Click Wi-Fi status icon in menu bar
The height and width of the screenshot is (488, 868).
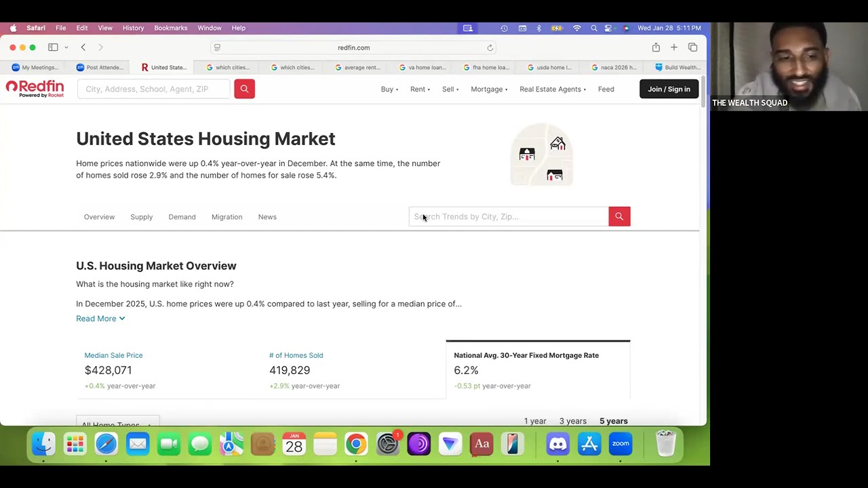(577, 28)
